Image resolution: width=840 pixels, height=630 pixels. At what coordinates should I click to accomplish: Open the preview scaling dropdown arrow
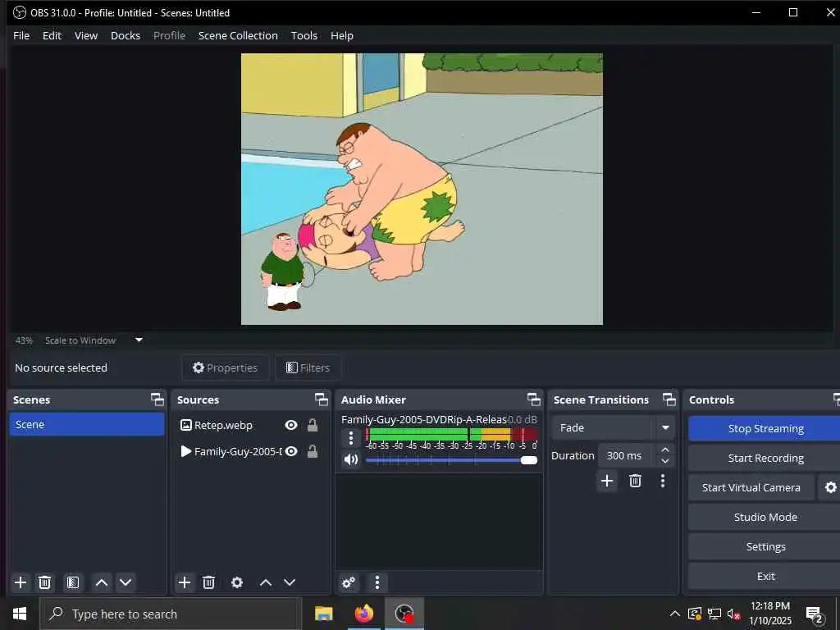[x=139, y=340]
